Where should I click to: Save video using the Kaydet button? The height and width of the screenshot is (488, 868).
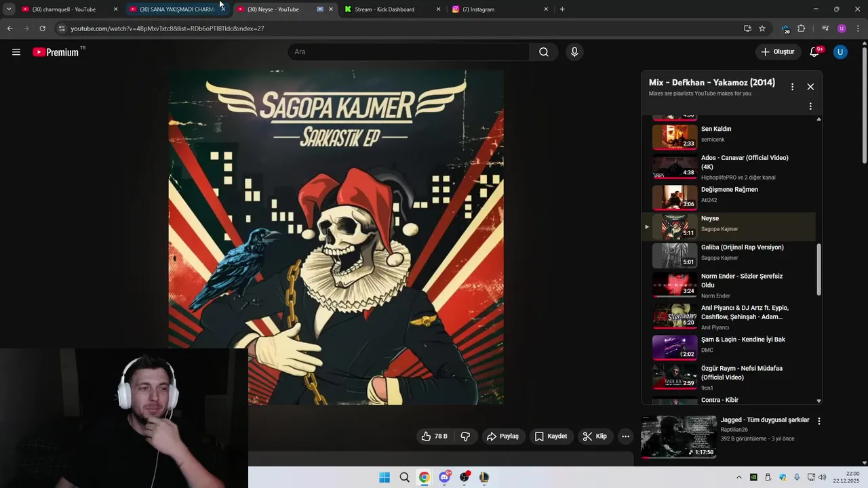(x=551, y=436)
